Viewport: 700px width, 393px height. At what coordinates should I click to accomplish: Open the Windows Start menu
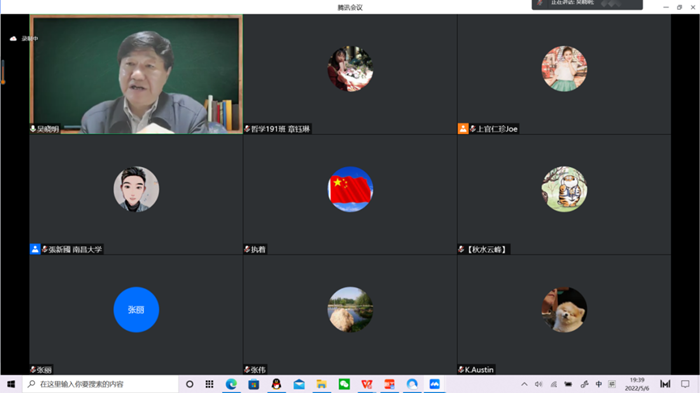click(11, 384)
